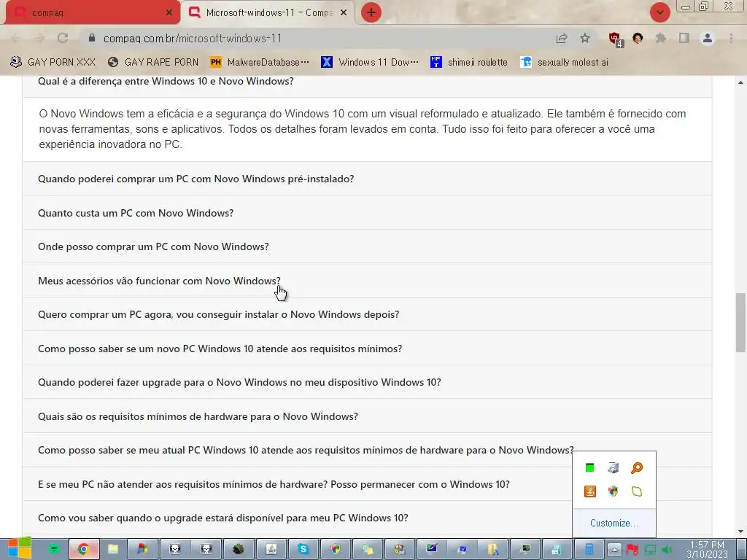Expand 'Quando poderei comprar um PC' question

click(368, 179)
